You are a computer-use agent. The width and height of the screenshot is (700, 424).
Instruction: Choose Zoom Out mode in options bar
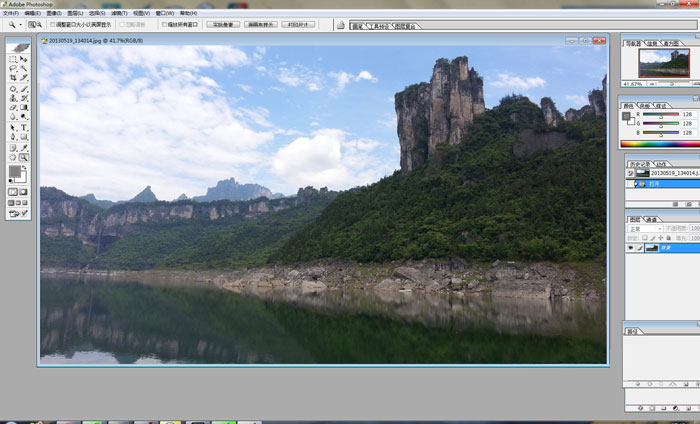click(x=39, y=25)
